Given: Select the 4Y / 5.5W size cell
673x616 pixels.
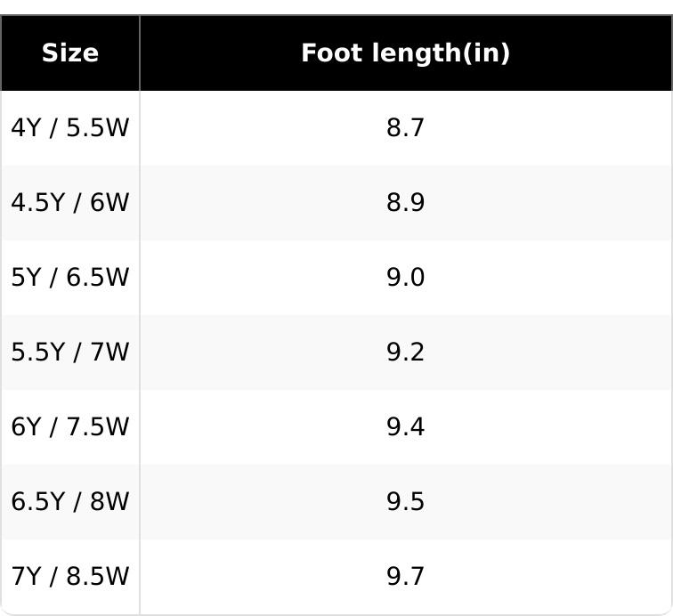Looking at the screenshot, I should (70, 128).
